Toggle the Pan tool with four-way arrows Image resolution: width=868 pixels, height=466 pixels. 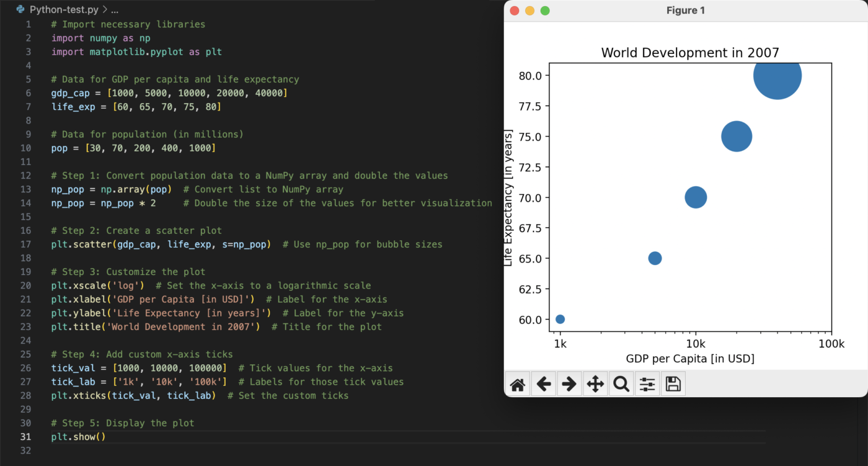[x=595, y=384]
